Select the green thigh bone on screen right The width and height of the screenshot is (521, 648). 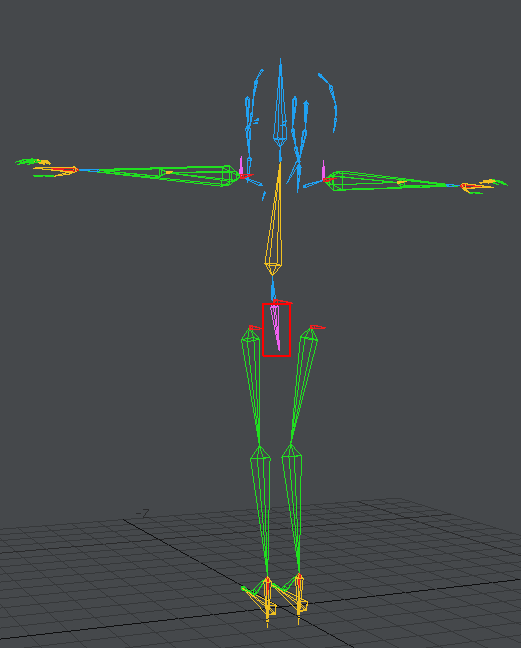coord(304,380)
